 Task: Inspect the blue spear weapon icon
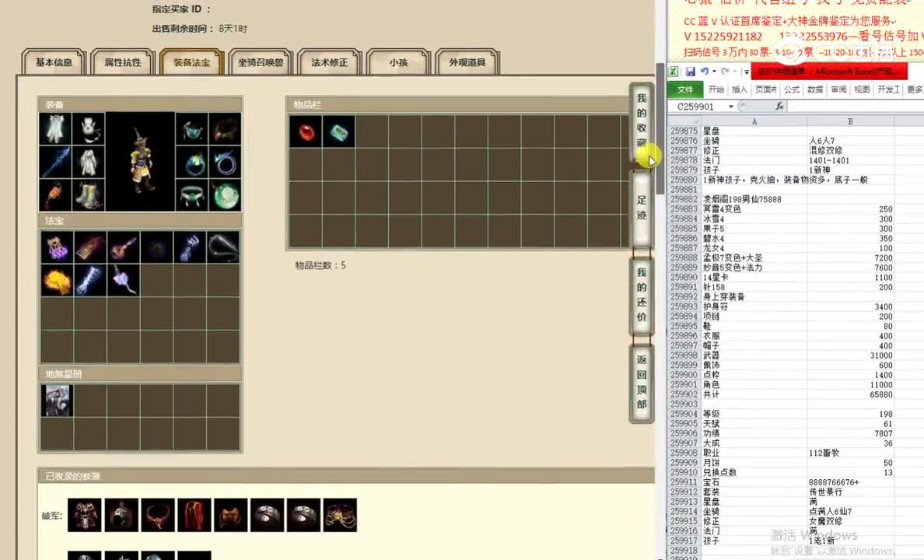55,162
